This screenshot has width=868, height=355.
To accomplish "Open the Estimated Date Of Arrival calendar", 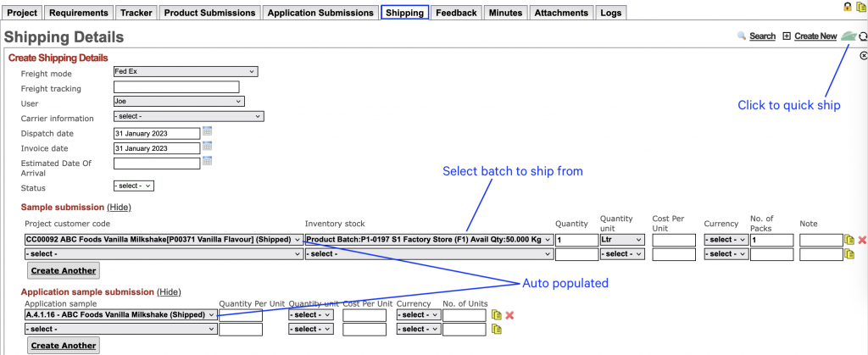I will (207, 162).
